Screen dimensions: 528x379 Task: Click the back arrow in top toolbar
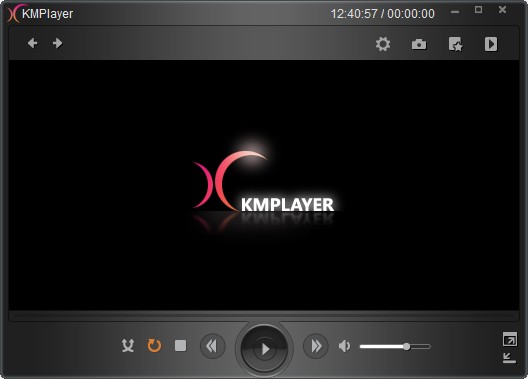33,43
